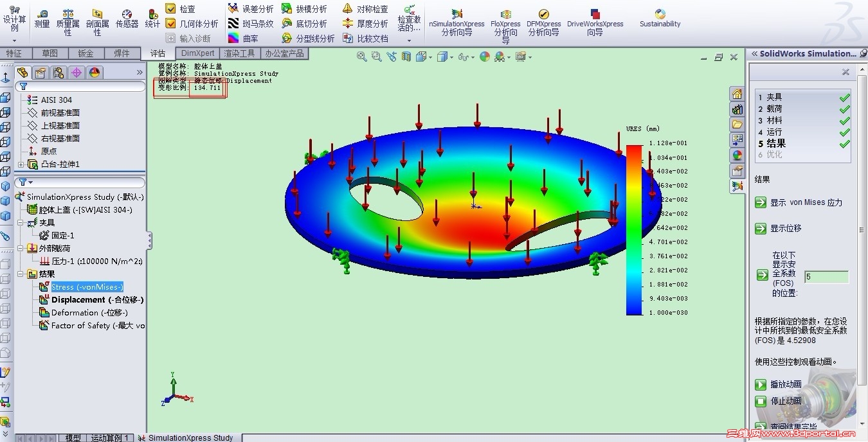Run 厚度分析 thickness analysis
Viewport: 868px width, 442px height.
(x=365, y=24)
